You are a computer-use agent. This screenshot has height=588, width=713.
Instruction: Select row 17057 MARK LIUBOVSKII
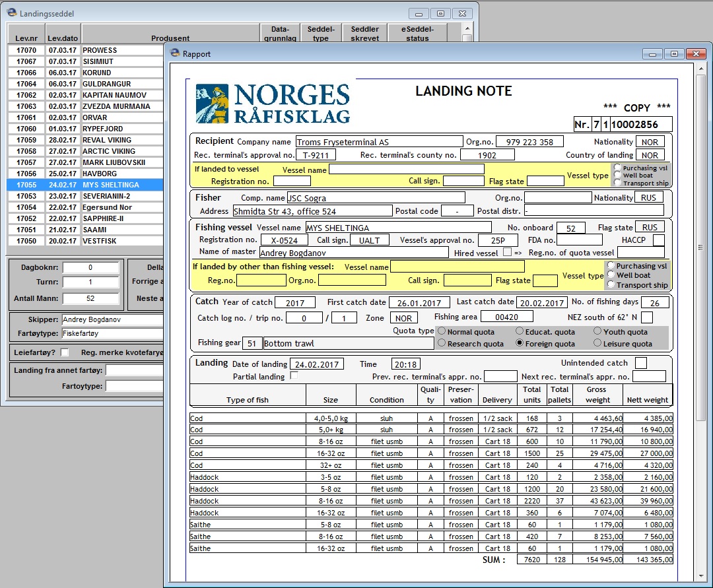(x=85, y=162)
